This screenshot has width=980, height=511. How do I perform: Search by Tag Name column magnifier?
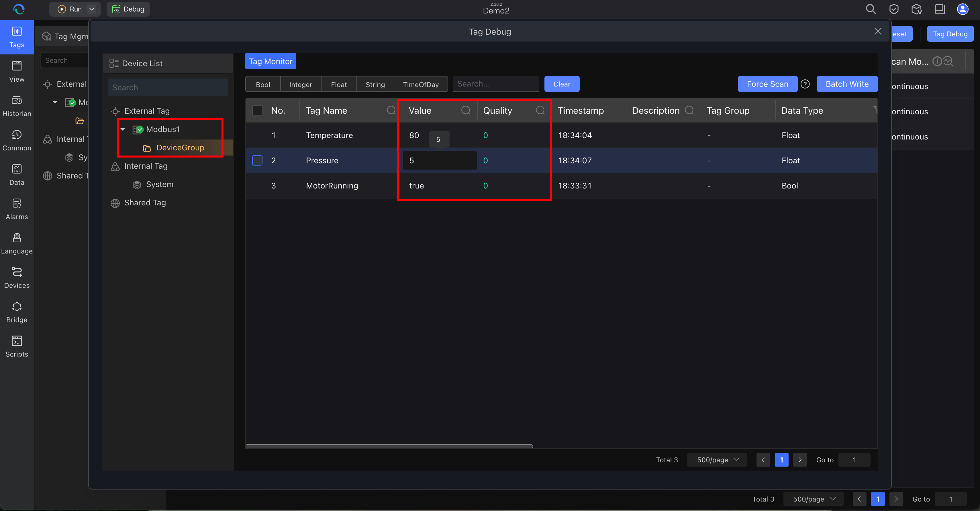391,111
